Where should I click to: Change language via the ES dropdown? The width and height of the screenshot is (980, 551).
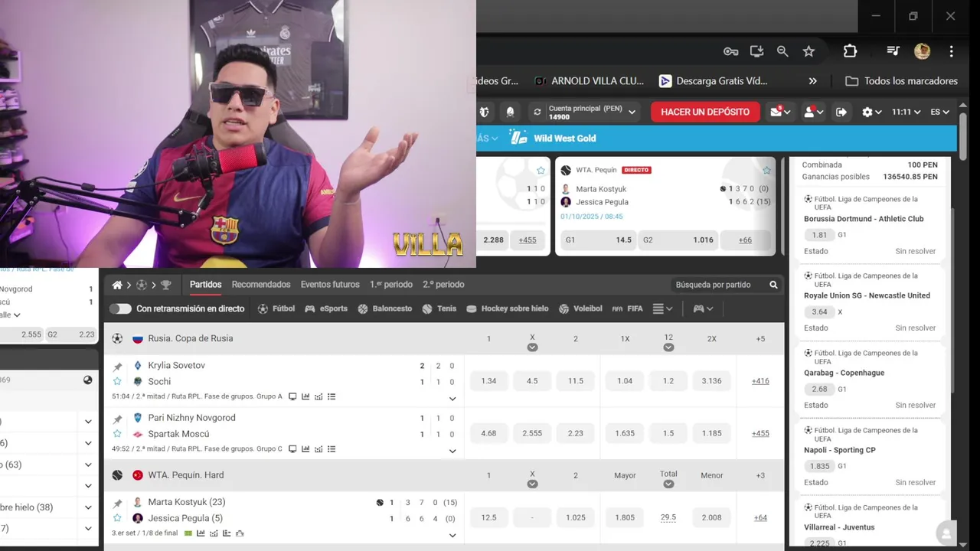click(939, 112)
